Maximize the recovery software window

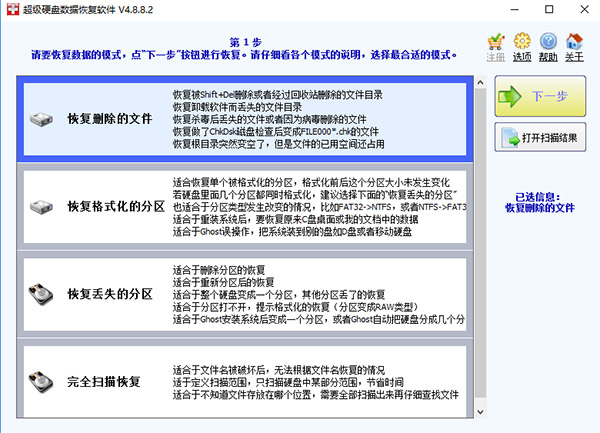549,9
